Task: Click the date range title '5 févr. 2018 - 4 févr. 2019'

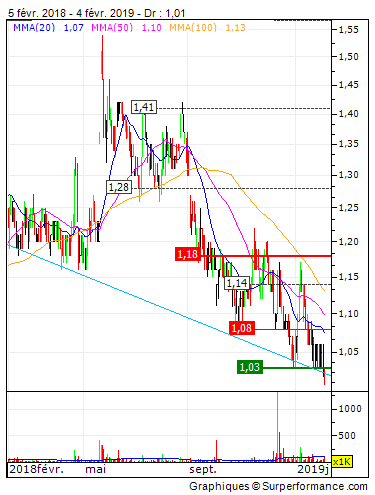Action: (71, 13)
